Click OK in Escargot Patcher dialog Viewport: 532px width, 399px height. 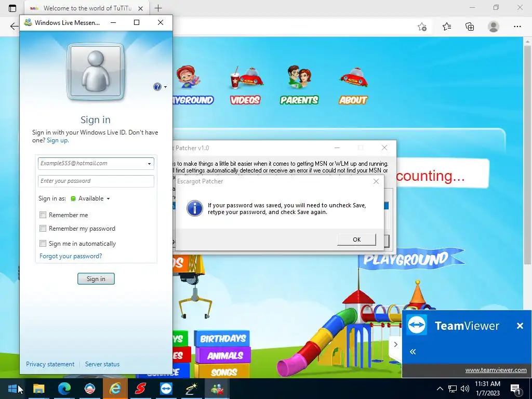tap(356, 240)
